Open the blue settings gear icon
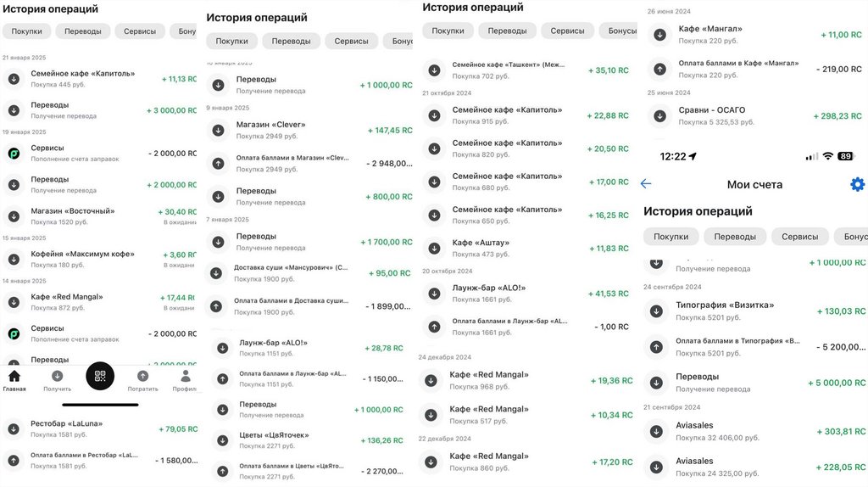Image resolution: width=868 pixels, height=487 pixels. coord(857,184)
